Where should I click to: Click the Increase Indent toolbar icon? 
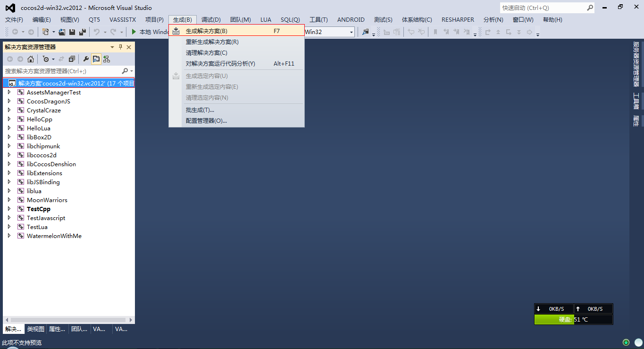397,32
